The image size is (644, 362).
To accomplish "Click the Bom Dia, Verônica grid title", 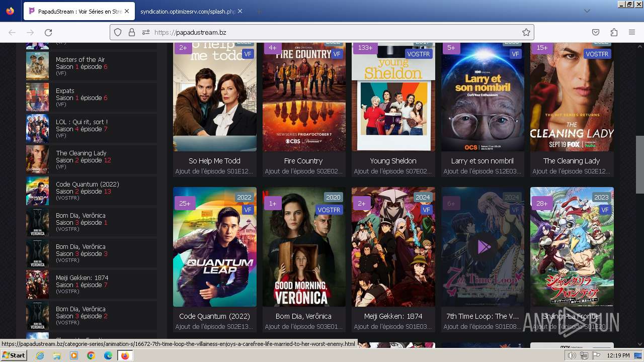I will click(x=303, y=316).
